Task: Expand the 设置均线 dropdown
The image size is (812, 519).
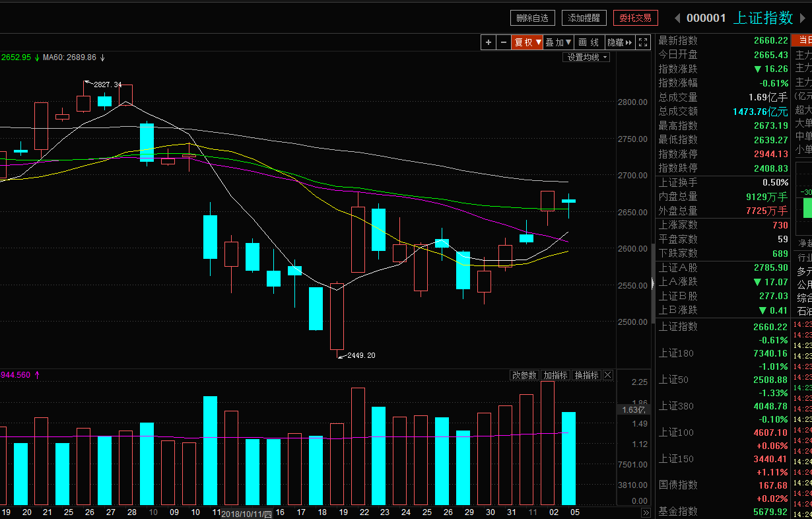Action: click(x=586, y=57)
